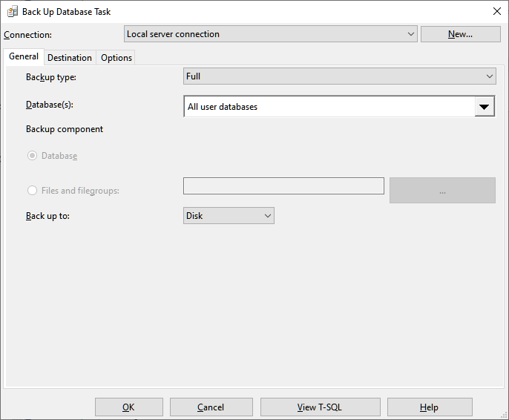Click the New... connection button

point(460,34)
